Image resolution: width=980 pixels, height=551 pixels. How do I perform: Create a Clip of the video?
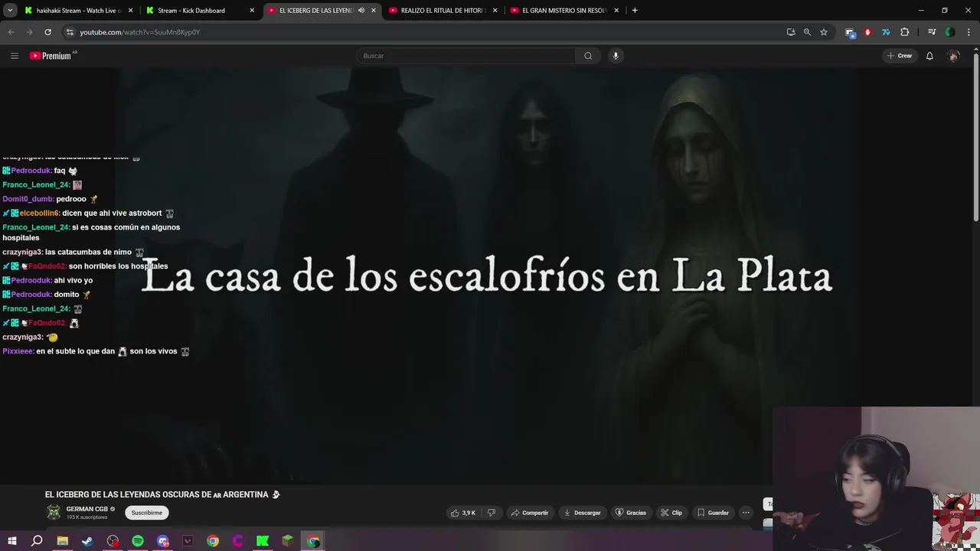pyautogui.click(x=671, y=513)
